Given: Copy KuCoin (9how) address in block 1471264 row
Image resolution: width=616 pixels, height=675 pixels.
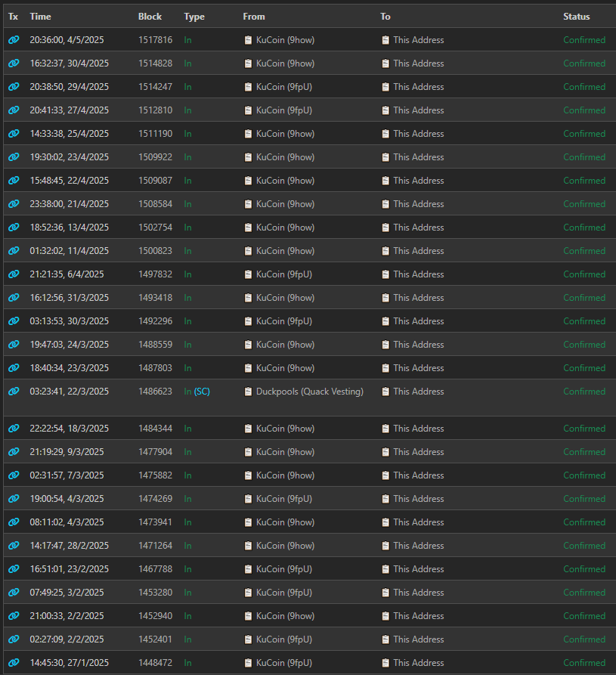Looking at the screenshot, I should tap(248, 546).
